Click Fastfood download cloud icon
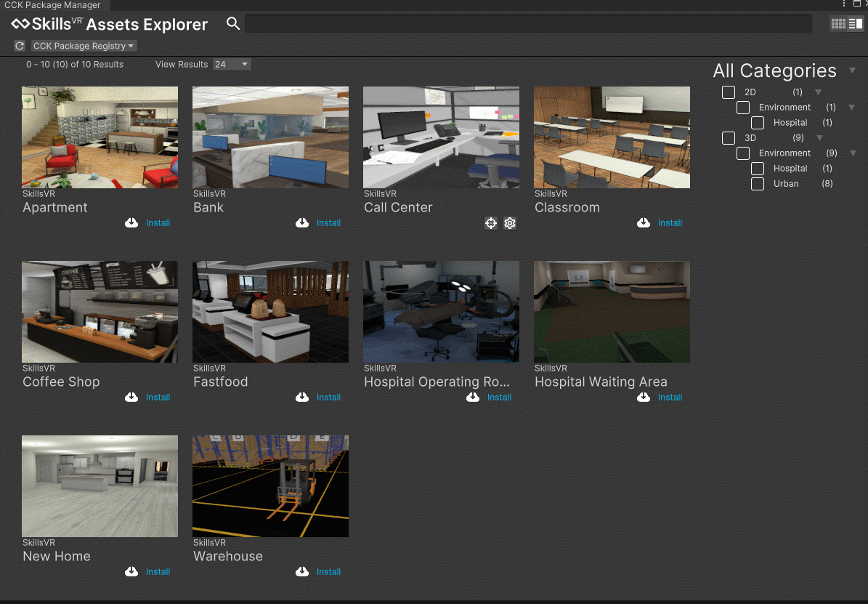The height and width of the screenshot is (604, 868). pyautogui.click(x=301, y=398)
